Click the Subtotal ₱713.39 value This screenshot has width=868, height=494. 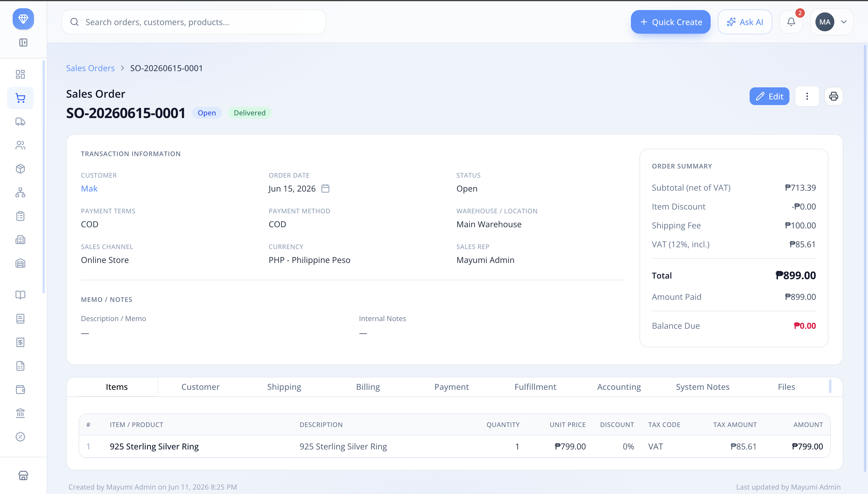(800, 188)
